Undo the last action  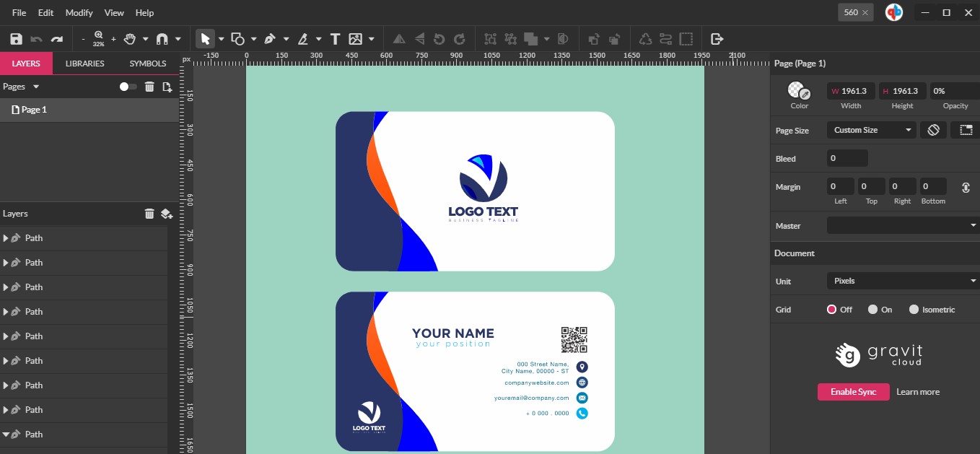(35, 38)
